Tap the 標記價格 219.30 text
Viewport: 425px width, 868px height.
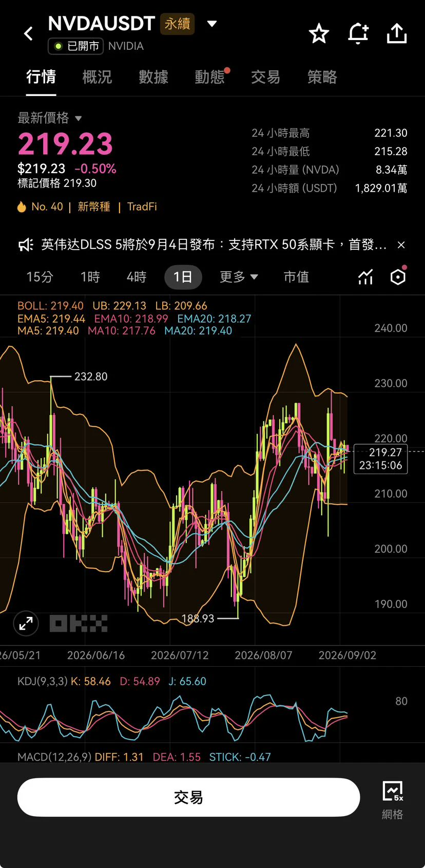click(x=57, y=183)
